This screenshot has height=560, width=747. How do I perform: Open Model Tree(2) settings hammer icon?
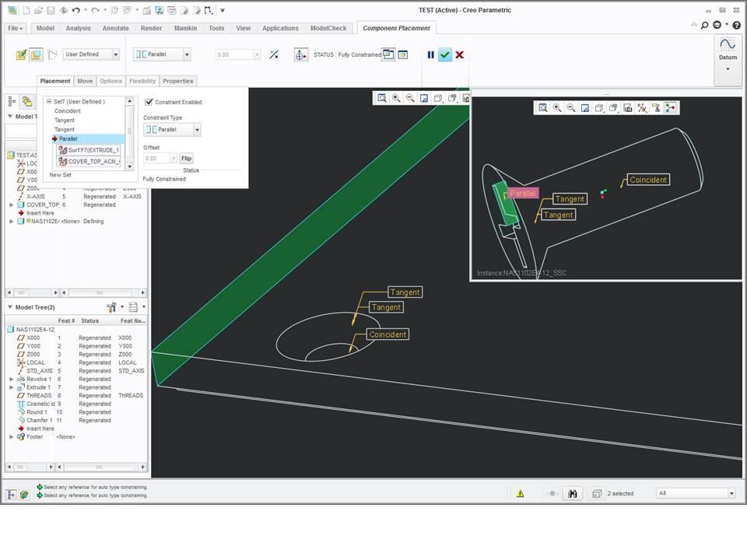coord(111,307)
